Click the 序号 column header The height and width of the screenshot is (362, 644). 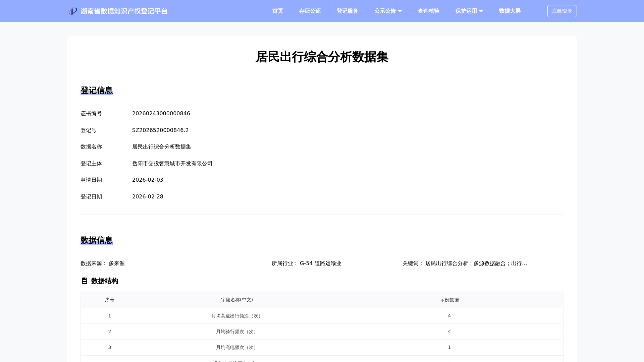[x=110, y=300]
